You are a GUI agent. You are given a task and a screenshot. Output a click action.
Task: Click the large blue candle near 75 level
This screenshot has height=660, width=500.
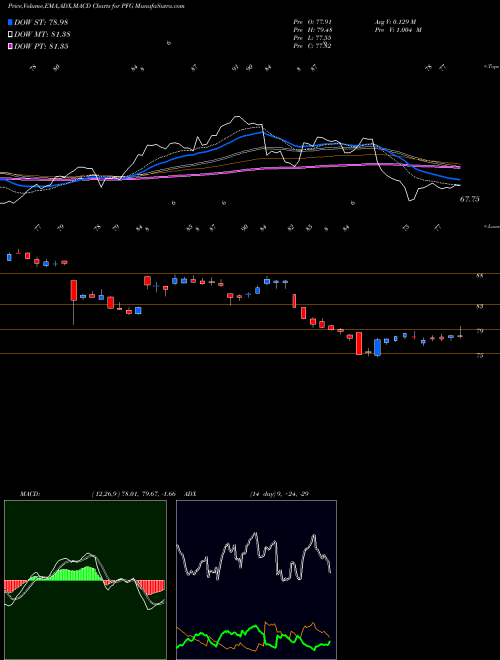tap(378, 348)
